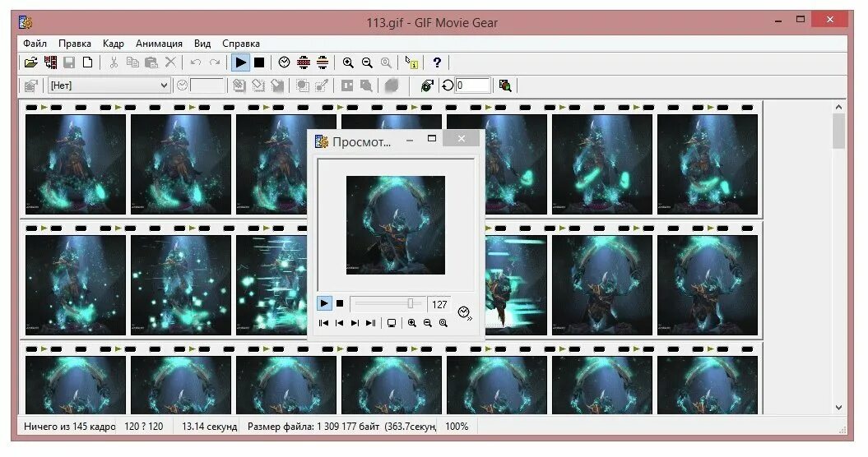This screenshot has width=868, height=457.
Task: Open the Справка menu
Action: click(x=241, y=44)
